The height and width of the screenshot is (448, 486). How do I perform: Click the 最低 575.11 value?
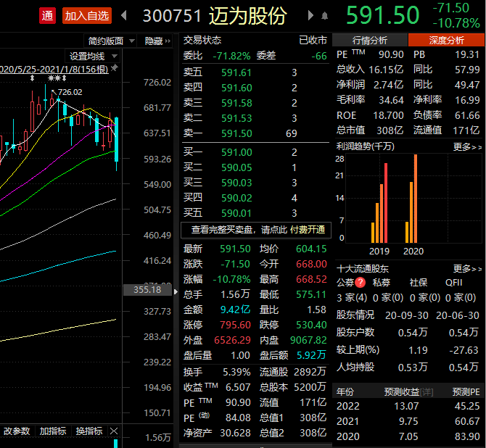(311, 294)
